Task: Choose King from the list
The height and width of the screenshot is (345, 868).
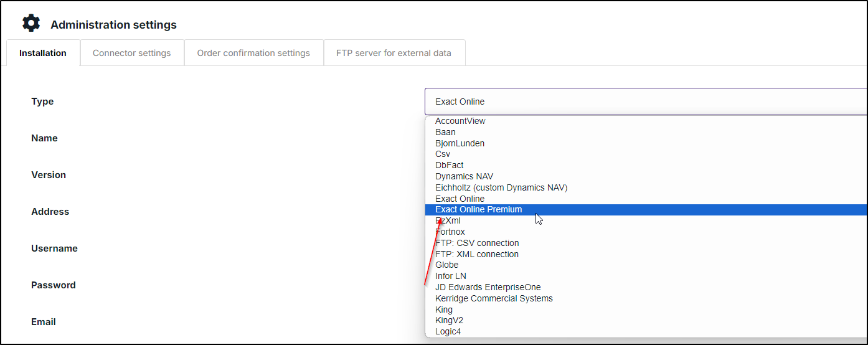Action: tap(646, 310)
